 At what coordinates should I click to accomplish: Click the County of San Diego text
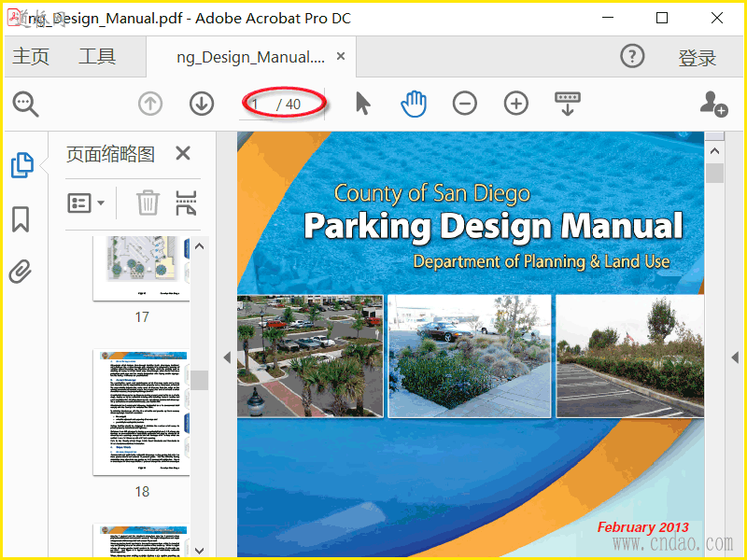click(x=432, y=194)
